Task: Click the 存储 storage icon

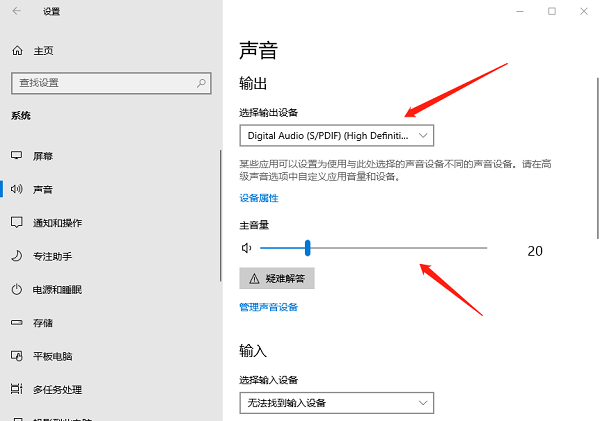Action: 16,323
